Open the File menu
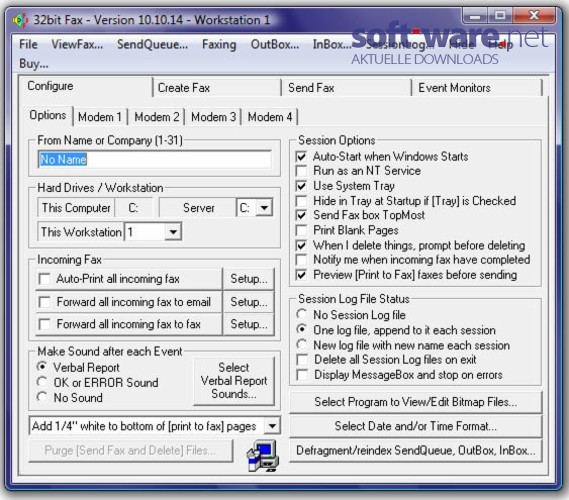The width and height of the screenshot is (569, 500). click(x=28, y=44)
